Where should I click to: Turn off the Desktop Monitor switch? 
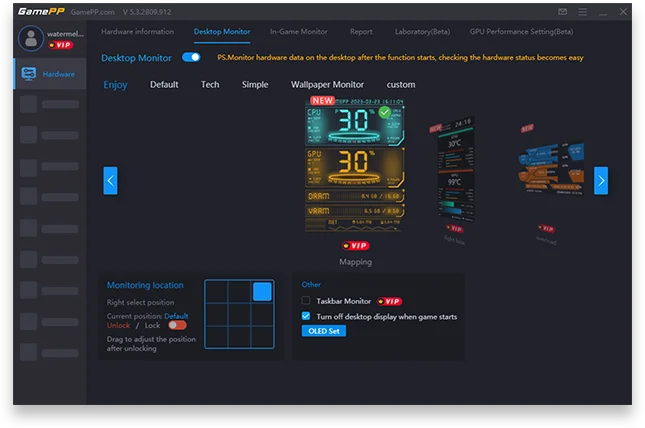pos(191,58)
